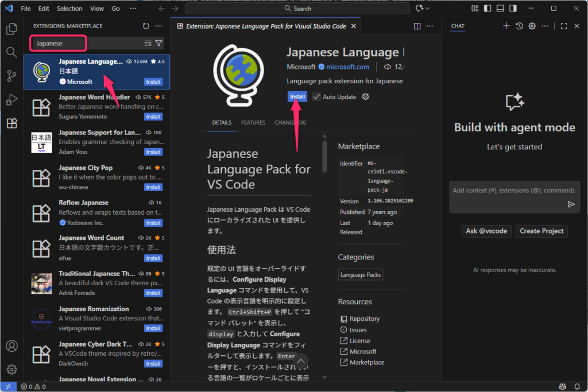This screenshot has width=588, height=392.
Task: Open the extension manage gear dropdown
Action: pos(365,97)
